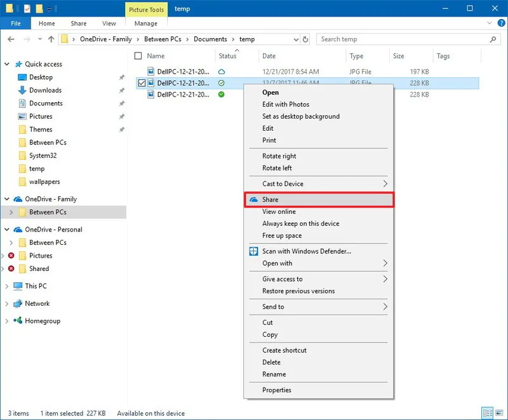The height and width of the screenshot is (420, 508).
Task: Click New folder icon in title bar
Action: point(39,9)
